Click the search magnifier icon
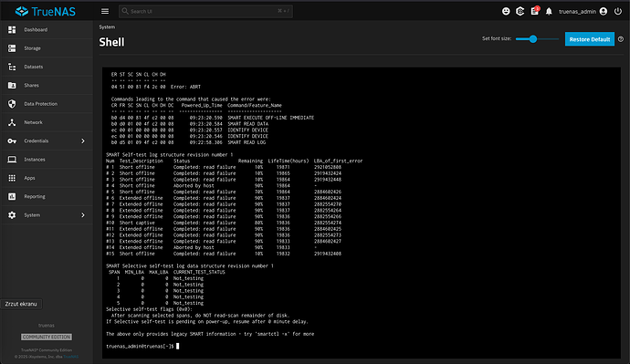Image resolution: width=630 pixels, height=364 pixels. click(x=125, y=11)
